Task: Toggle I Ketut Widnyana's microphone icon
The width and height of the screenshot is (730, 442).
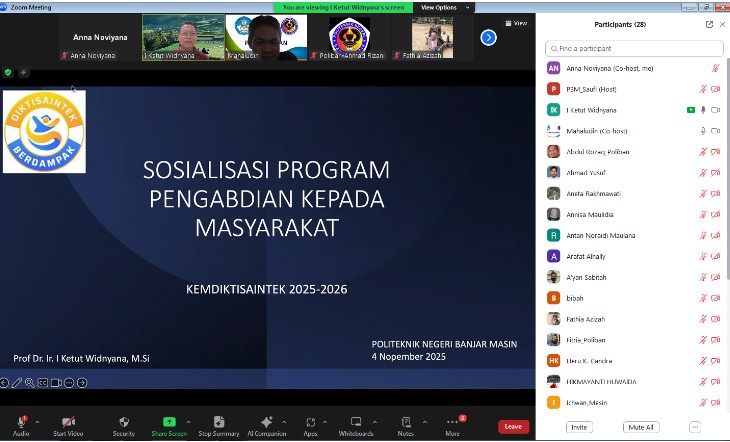Action: click(x=703, y=110)
